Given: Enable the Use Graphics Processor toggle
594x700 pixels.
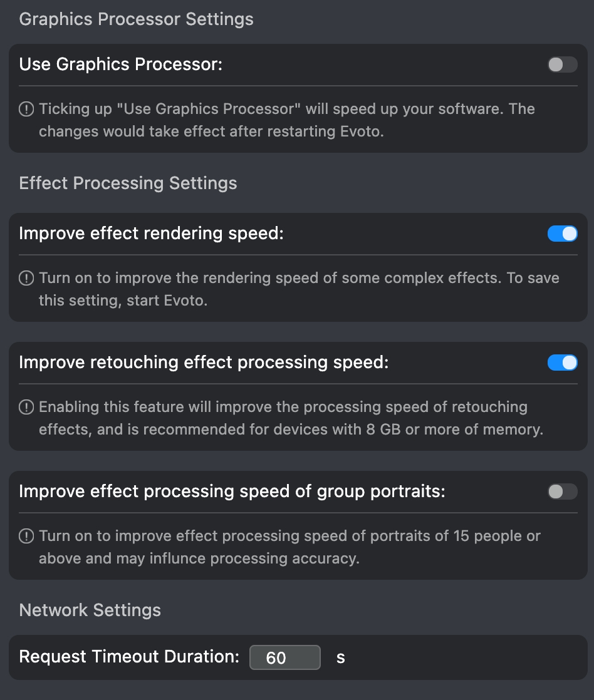Looking at the screenshot, I should (x=562, y=64).
